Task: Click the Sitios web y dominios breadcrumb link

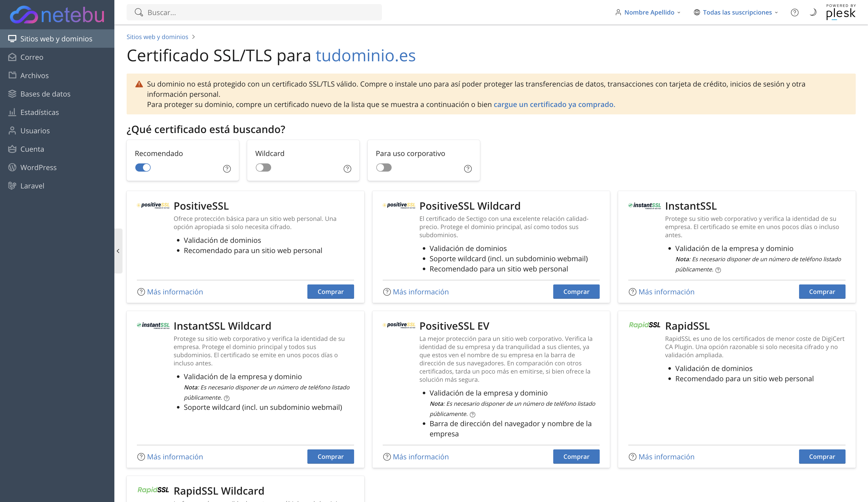Action: (x=157, y=37)
